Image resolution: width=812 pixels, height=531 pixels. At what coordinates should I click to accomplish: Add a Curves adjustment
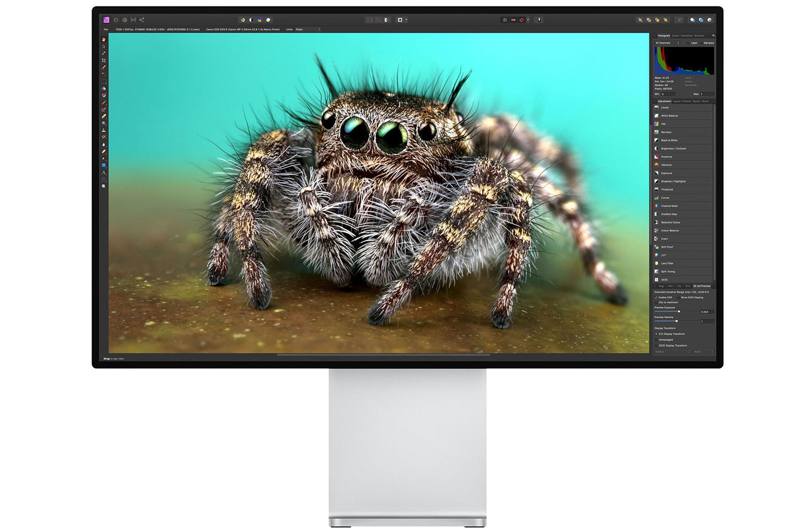tap(665, 198)
